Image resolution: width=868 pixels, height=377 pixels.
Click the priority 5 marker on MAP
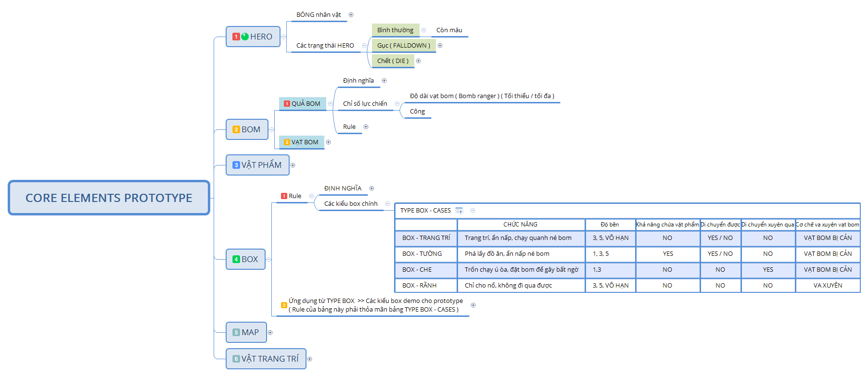236,332
